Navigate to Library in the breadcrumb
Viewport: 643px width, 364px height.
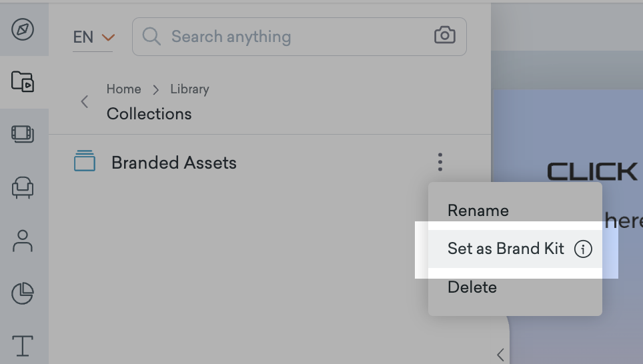click(x=189, y=89)
